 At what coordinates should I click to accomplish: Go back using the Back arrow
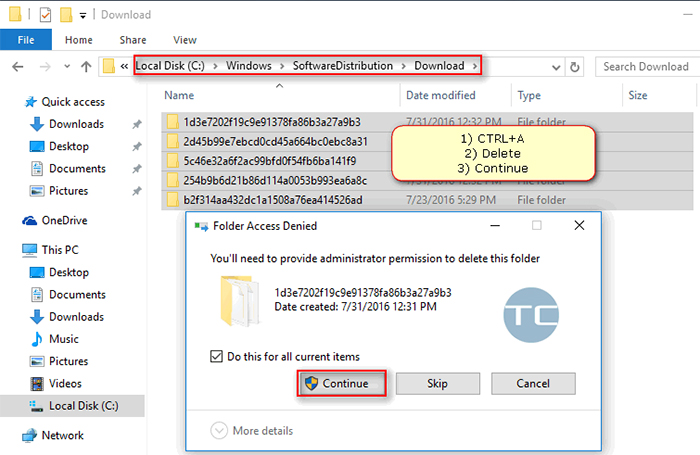coord(17,67)
